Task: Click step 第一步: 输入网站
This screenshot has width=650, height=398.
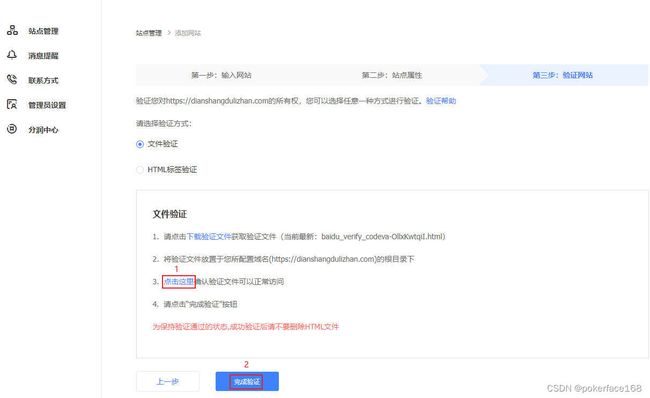Action: [x=221, y=75]
